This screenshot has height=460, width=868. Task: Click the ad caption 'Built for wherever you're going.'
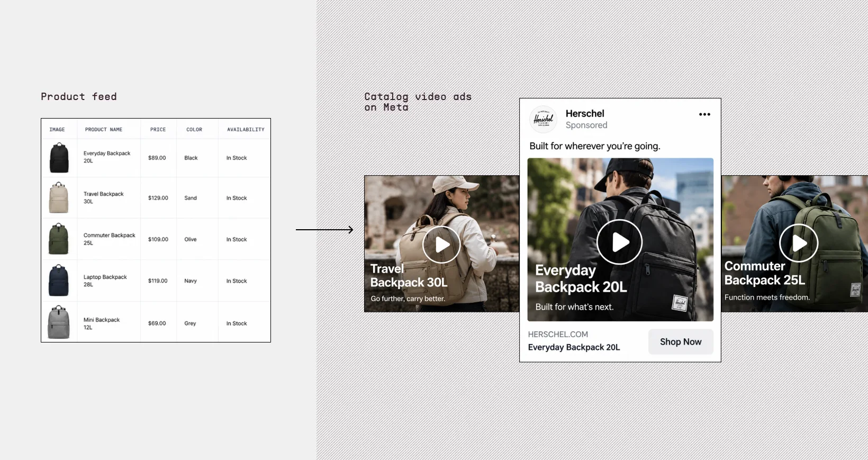[x=595, y=146]
